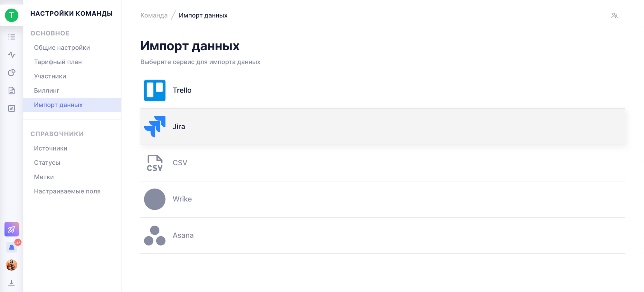
Task: Open the document icon in left rail
Action: click(12, 91)
